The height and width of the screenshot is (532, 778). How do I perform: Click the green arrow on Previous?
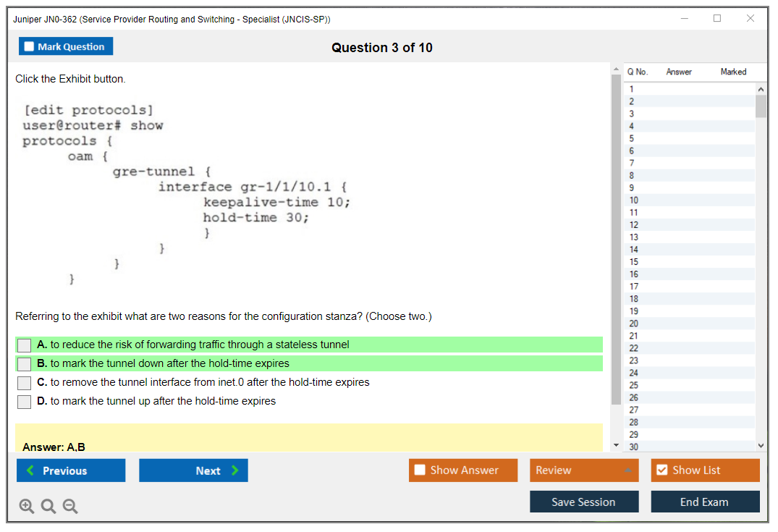click(x=30, y=470)
